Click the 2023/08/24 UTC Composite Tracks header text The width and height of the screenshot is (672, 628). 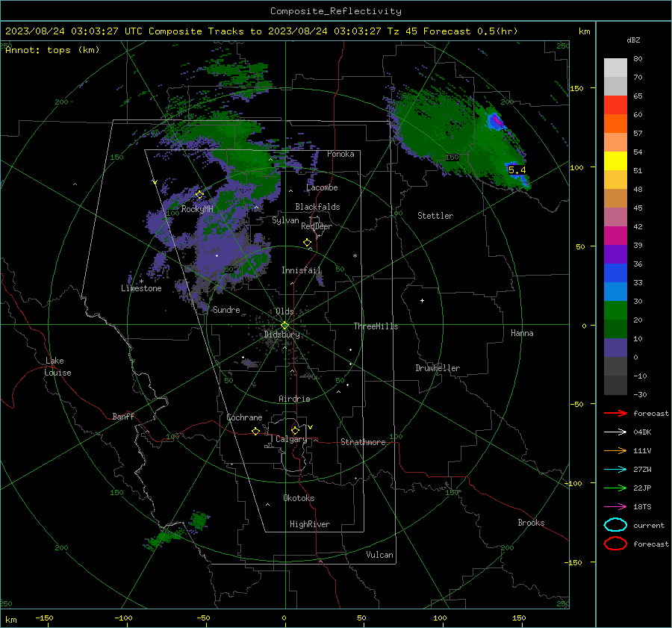[x=261, y=31]
